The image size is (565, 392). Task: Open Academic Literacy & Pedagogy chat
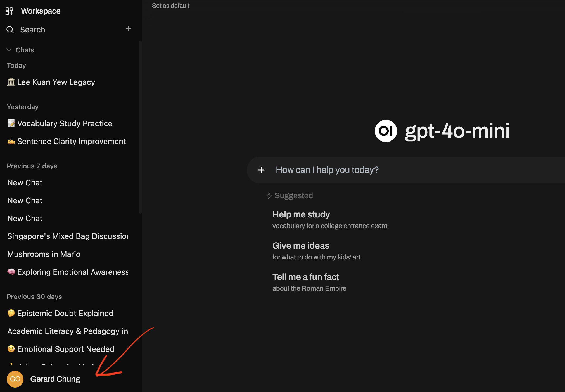tap(68, 331)
